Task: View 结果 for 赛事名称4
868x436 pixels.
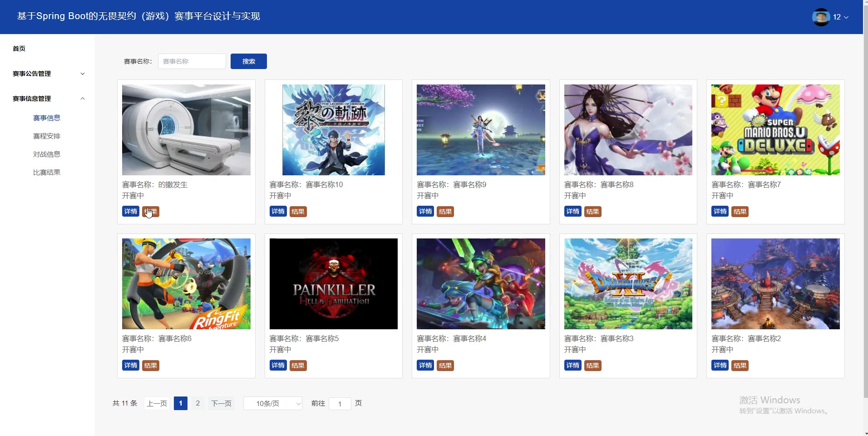Action: (x=445, y=366)
